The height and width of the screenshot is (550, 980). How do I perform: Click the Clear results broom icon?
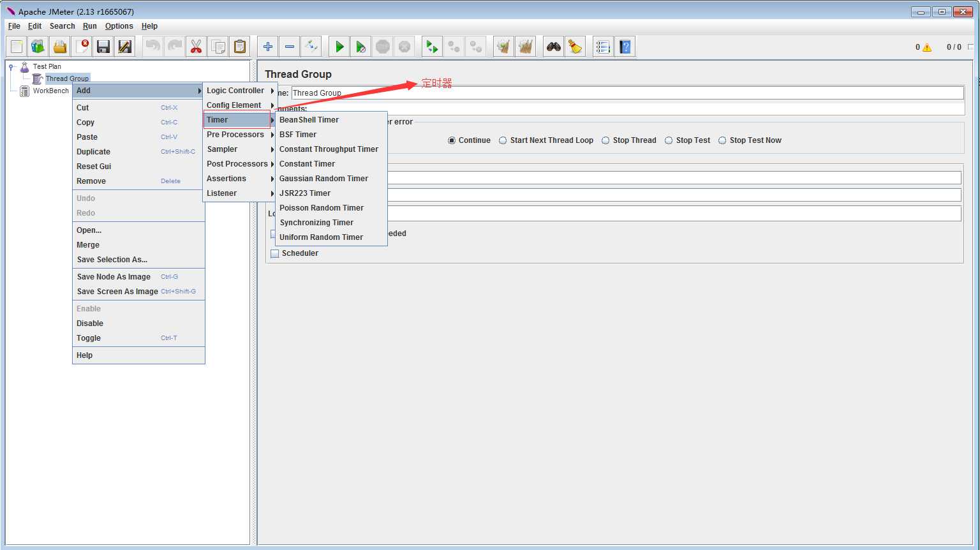coord(504,47)
